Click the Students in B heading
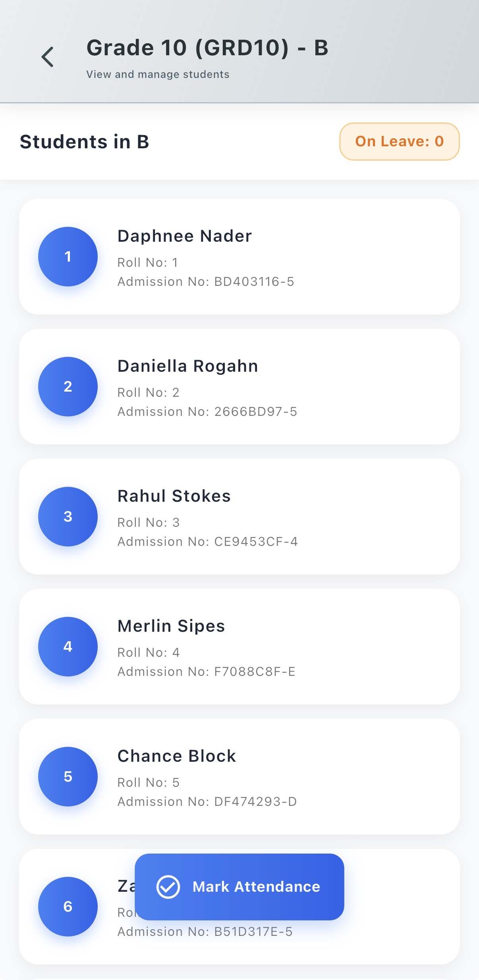 coord(85,142)
